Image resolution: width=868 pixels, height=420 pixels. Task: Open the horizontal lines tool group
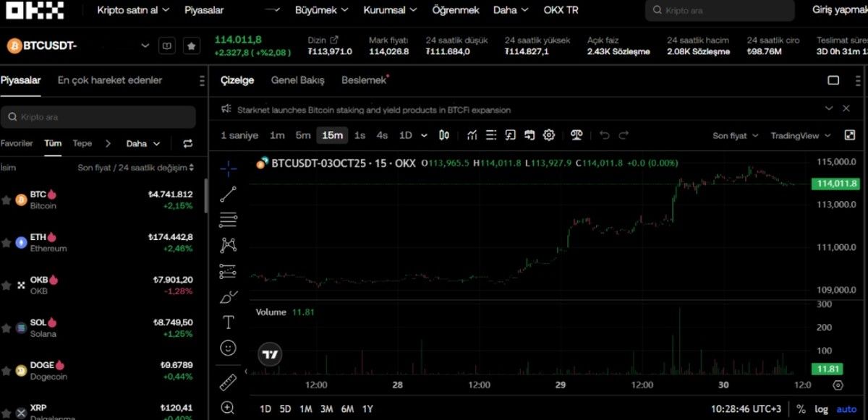coord(228,219)
